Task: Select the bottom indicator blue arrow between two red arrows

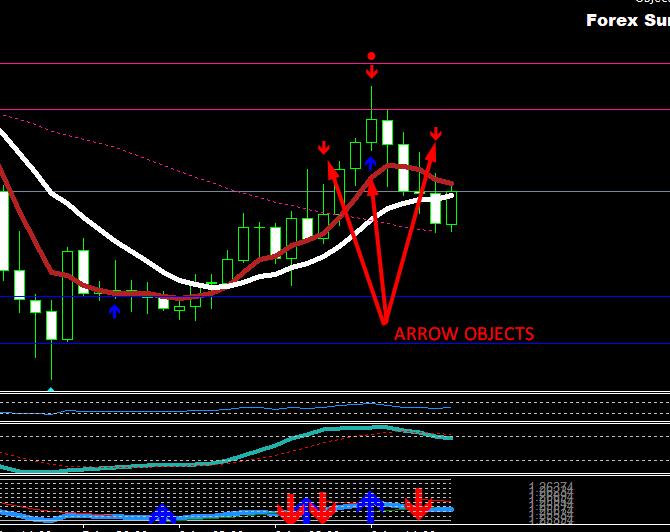Action: click(306, 511)
